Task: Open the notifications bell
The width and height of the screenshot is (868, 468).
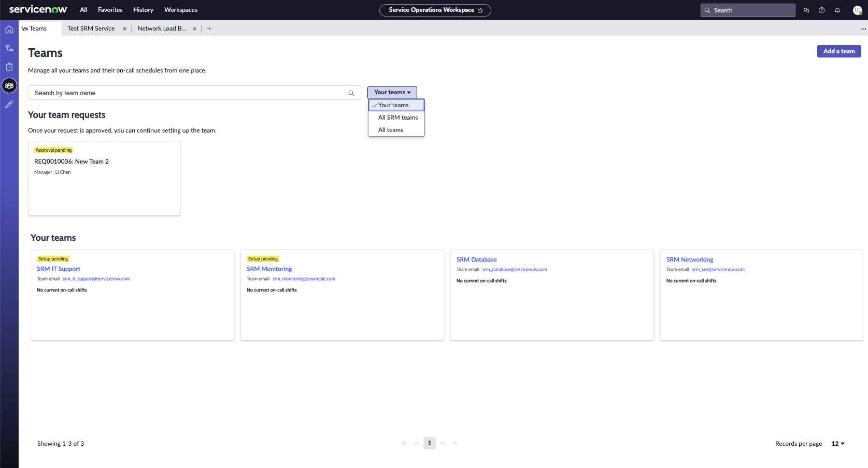Action: [837, 10]
